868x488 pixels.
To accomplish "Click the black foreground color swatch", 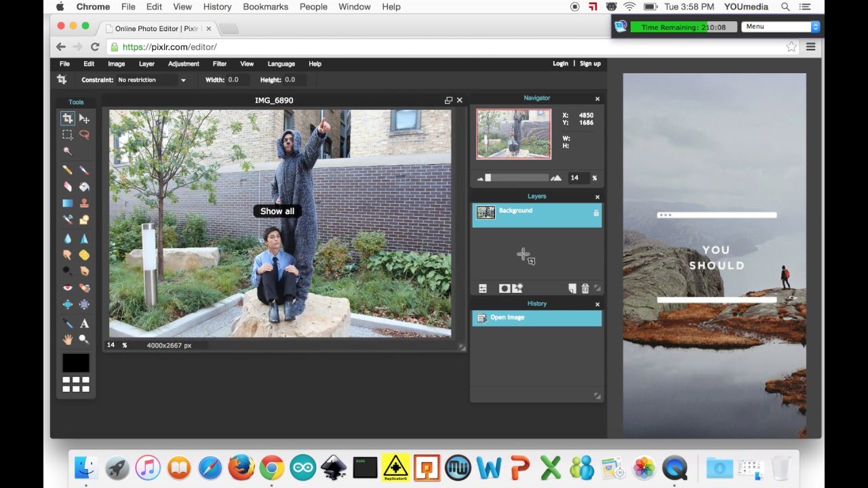I will (x=76, y=363).
